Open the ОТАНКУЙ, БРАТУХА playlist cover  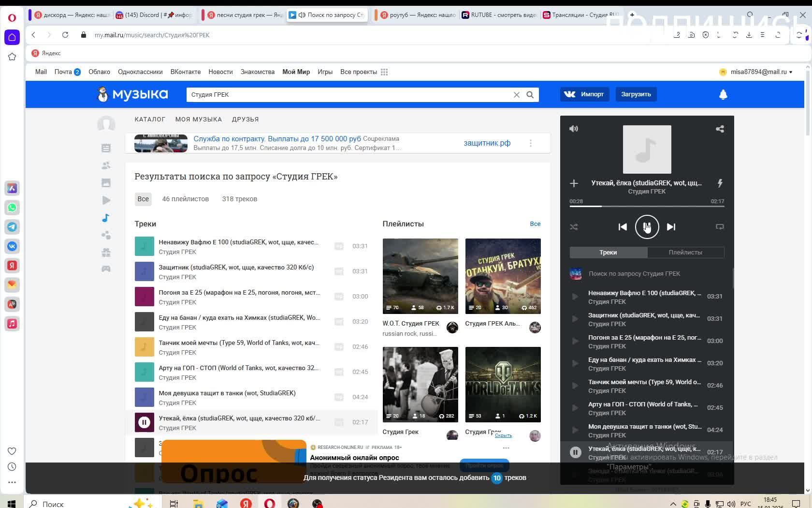(x=503, y=276)
